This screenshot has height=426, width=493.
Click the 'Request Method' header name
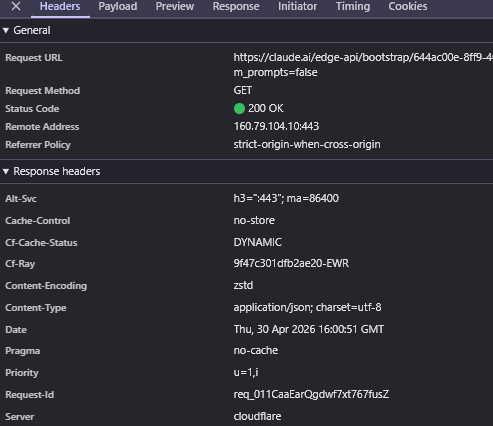43,91
